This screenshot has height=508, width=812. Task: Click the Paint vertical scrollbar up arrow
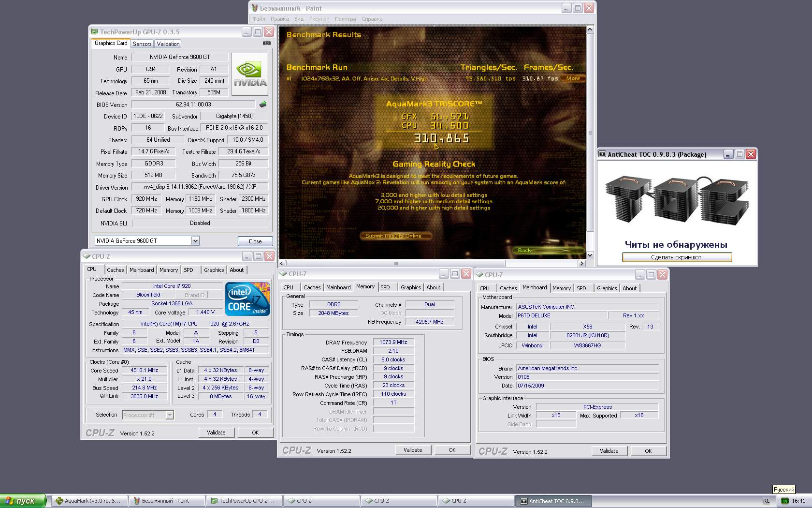(x=590, y=30)
